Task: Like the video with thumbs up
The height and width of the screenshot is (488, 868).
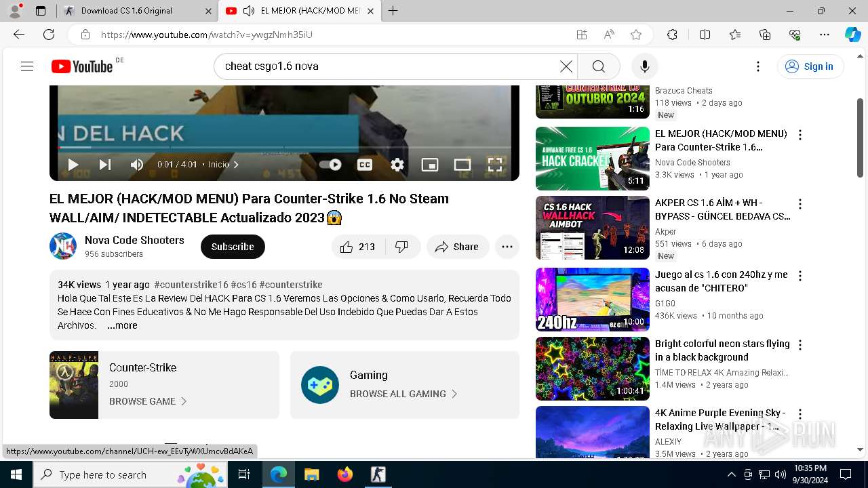Action: pyautogui.click(x=358, y=247)
